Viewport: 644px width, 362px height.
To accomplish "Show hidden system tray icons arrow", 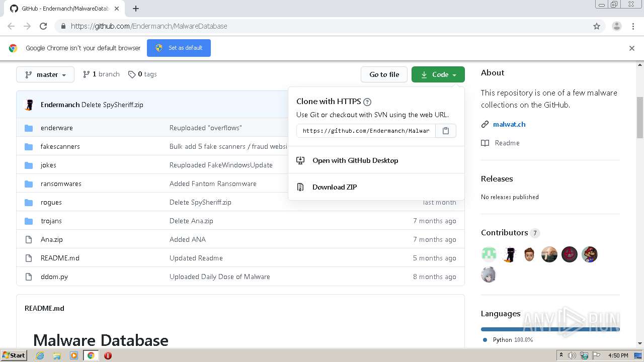I will 561,355.
